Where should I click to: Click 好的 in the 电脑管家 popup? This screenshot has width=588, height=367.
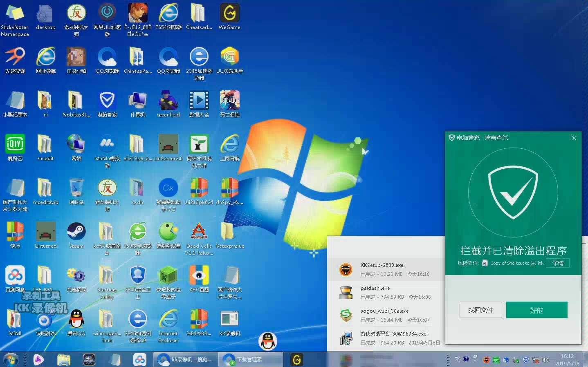pyautogui.click(x=536, y=310)
